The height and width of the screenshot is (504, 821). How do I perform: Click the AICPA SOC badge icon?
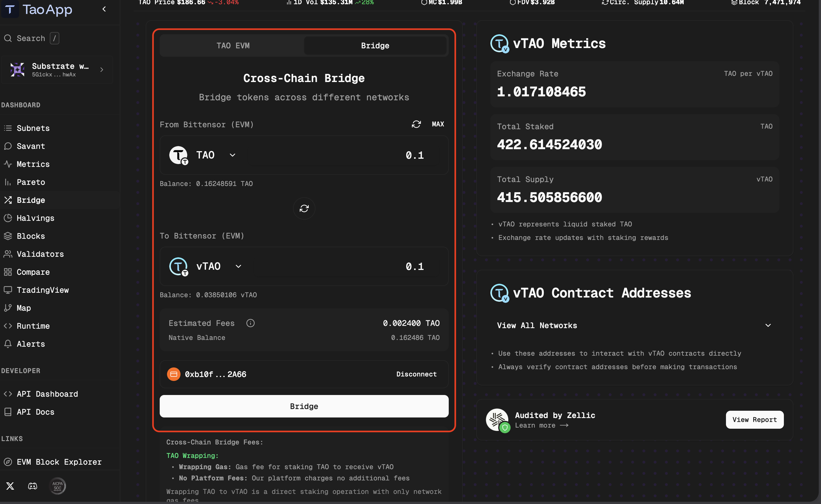(x=57, y=486)
